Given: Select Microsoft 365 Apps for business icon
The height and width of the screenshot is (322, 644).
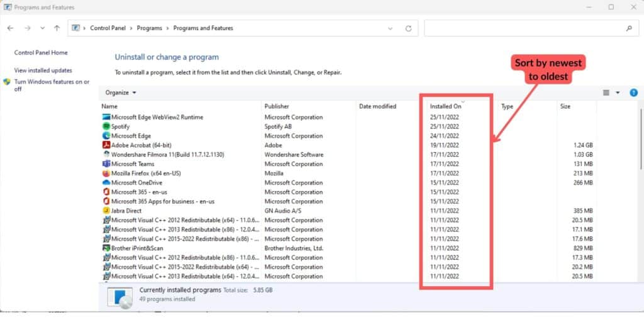Looking at the screenshot, I should pos(106,201).
